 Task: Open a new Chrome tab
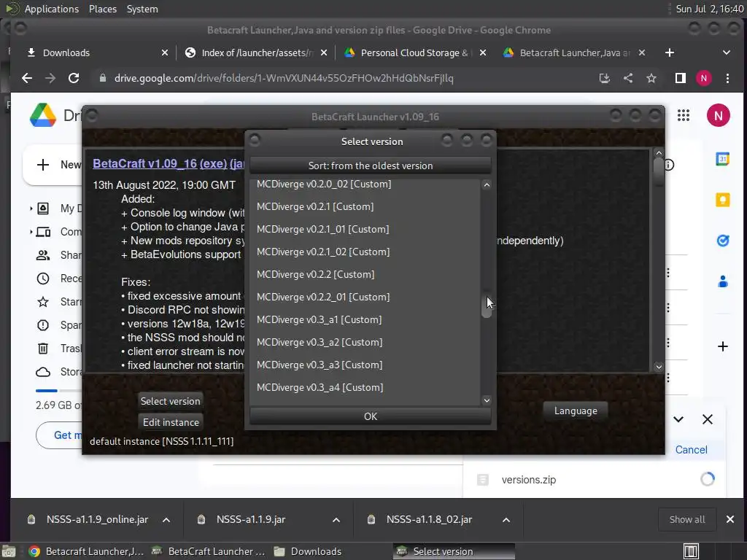pos(670,52)
